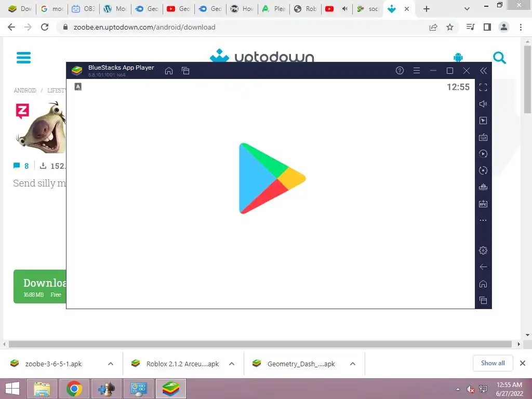532x399 pixels.
Task: Open BlueStacks home from title bar
Action: click(x=169, y=71)
